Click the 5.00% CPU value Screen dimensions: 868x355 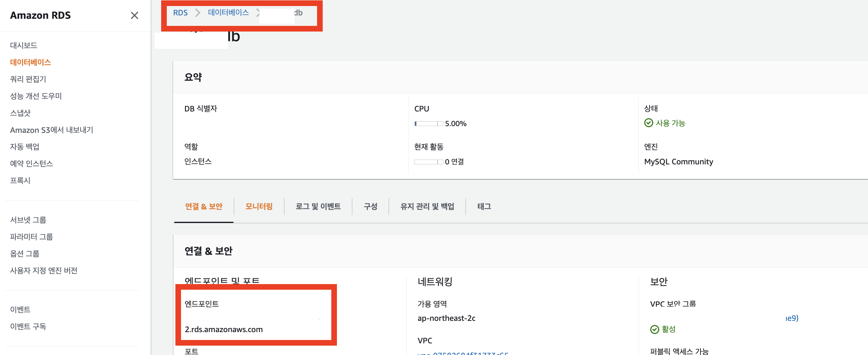(x=456, y=123)
